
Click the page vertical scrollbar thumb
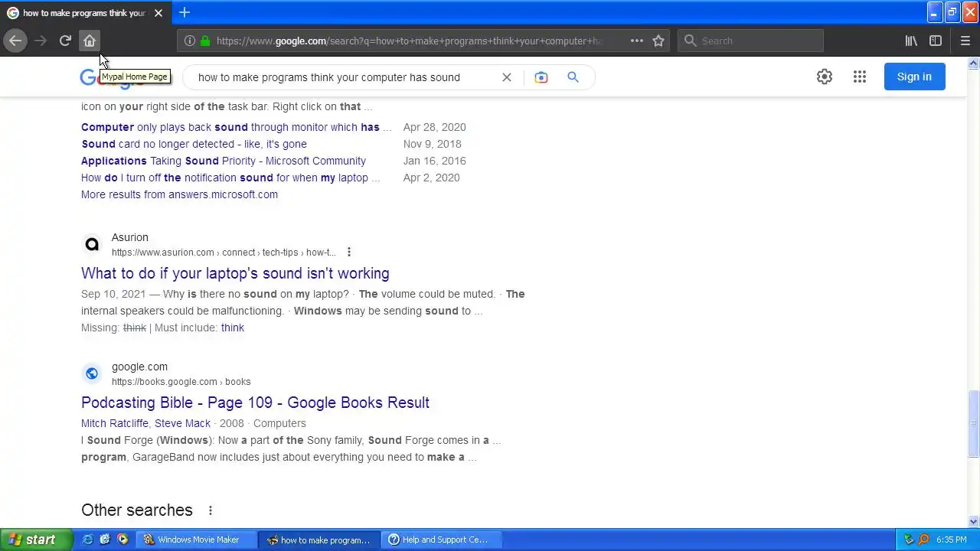pyautogui.click(x=974, y=423)
